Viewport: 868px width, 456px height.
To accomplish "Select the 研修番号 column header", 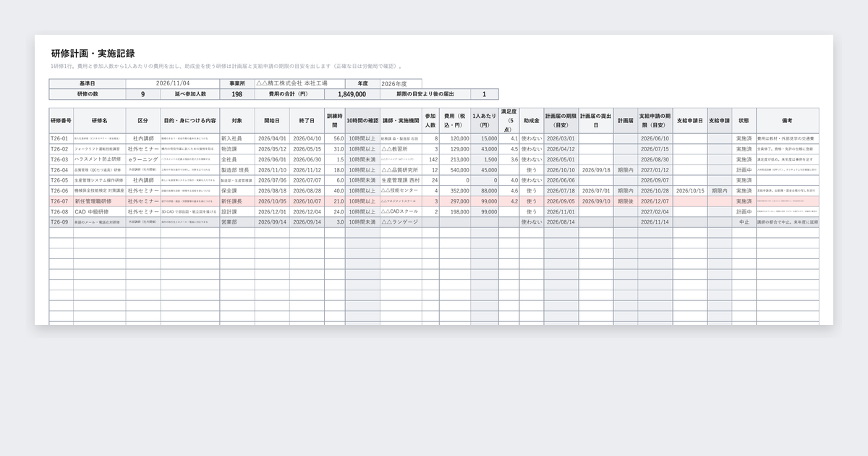I will (x=61, y=120).
